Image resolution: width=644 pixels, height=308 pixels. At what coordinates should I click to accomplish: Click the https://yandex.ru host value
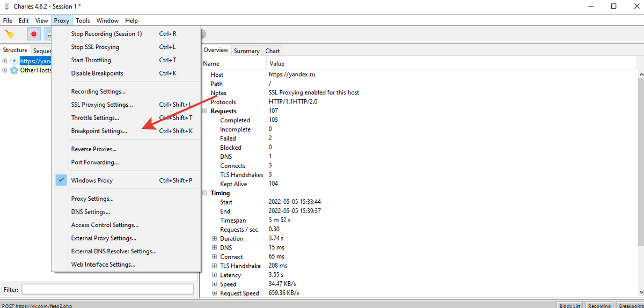[x=291, y=75]
